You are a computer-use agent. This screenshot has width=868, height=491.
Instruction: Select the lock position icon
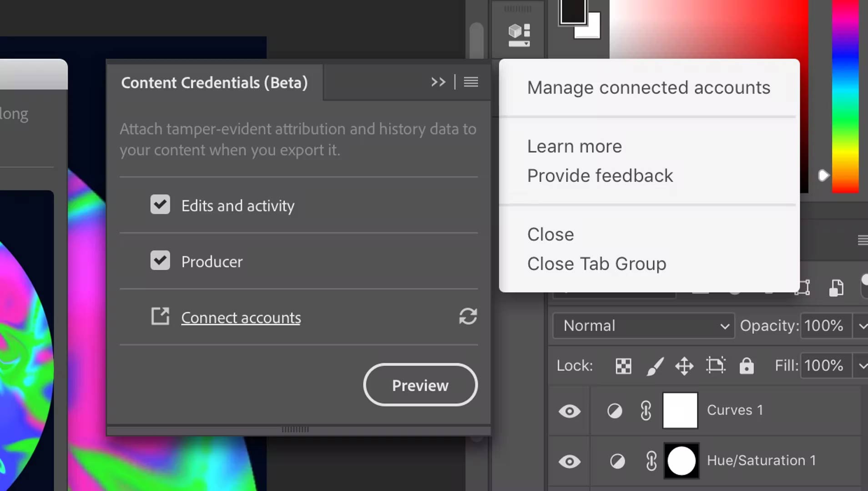tap(685, 366)
